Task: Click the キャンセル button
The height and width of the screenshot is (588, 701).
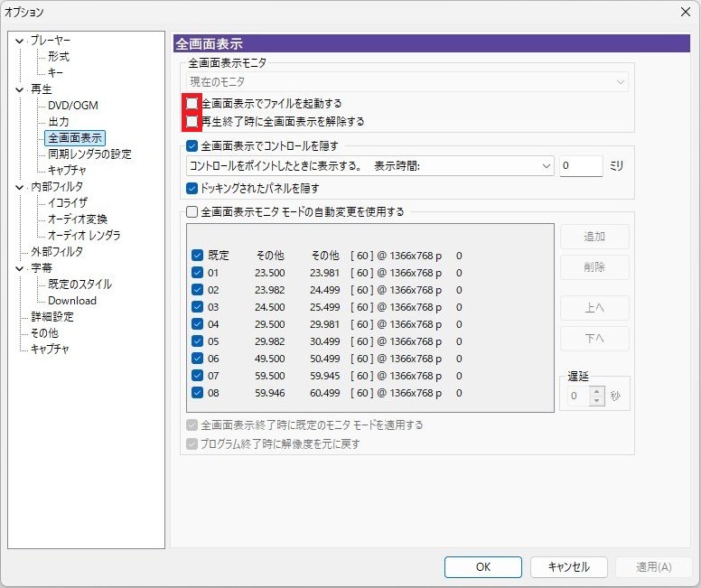Action: [568, 566]
